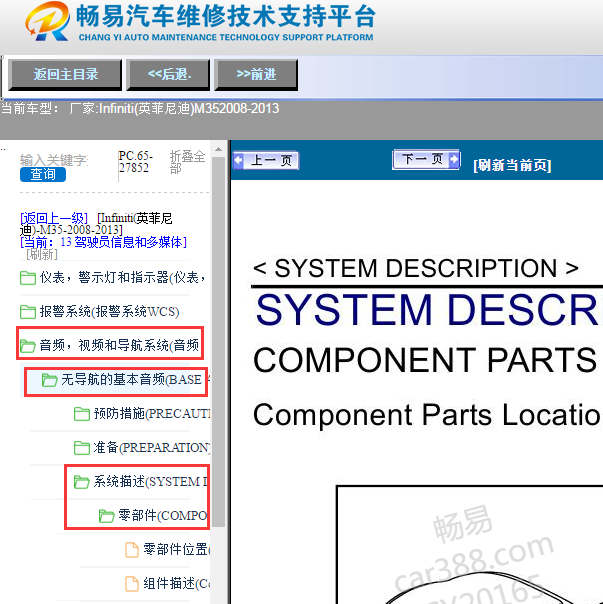Image resolution: width=603 pixels, height=604 pixels.
Task: Click 折叠全部 to collapse all
Action: pos(187,162)
